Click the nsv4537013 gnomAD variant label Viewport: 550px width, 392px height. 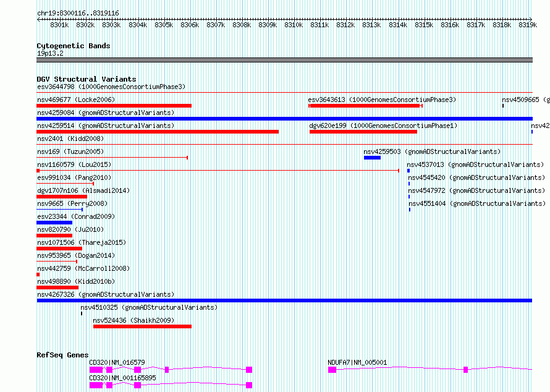coord(475,164)
